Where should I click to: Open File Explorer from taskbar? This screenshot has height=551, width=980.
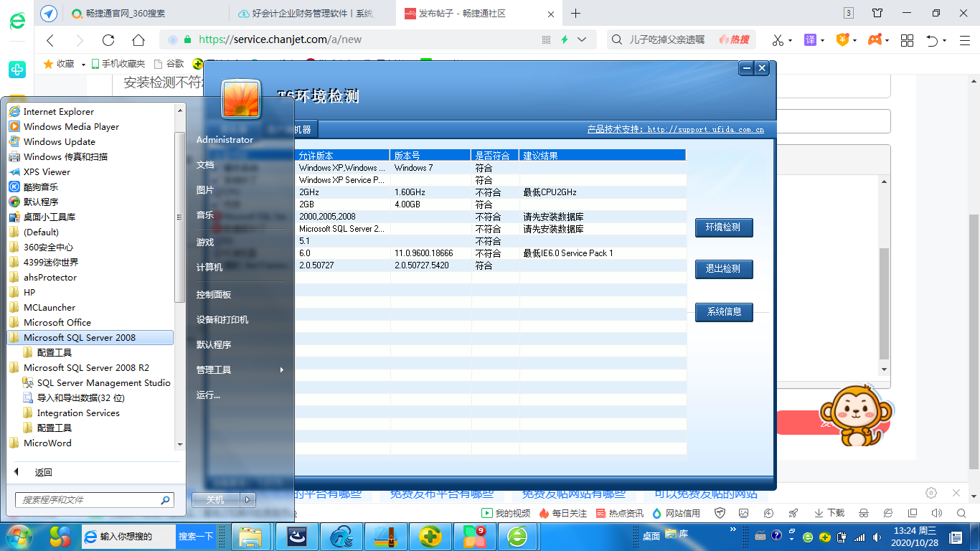[250, 537]
